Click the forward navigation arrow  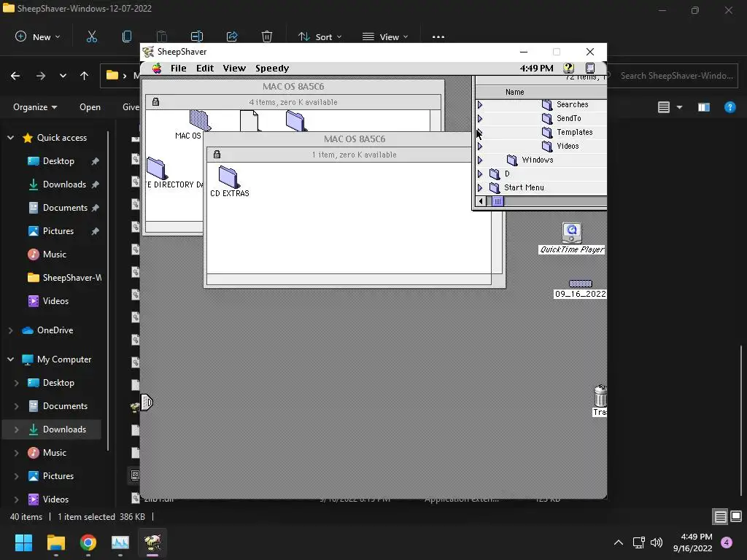point(41,76)
